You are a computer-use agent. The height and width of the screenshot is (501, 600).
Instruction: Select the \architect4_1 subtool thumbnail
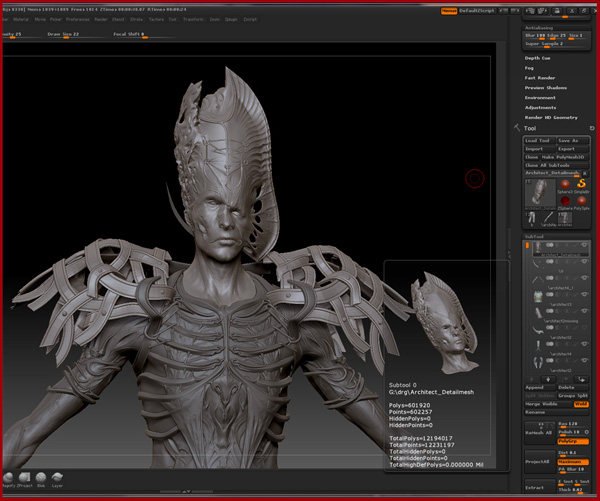tap(538, 280)
